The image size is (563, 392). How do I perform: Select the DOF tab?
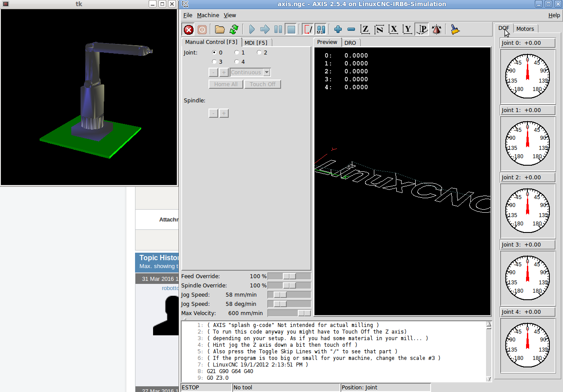pos(504,28)
